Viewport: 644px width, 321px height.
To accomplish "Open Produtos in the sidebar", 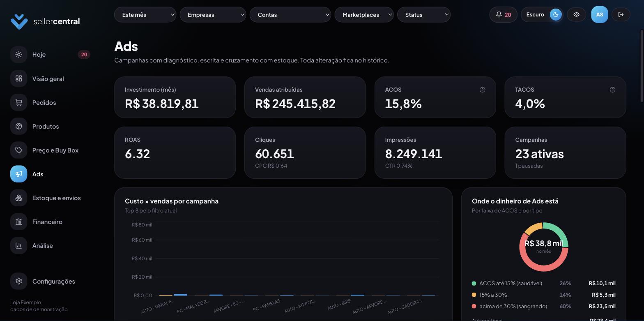I will (50, 126).
